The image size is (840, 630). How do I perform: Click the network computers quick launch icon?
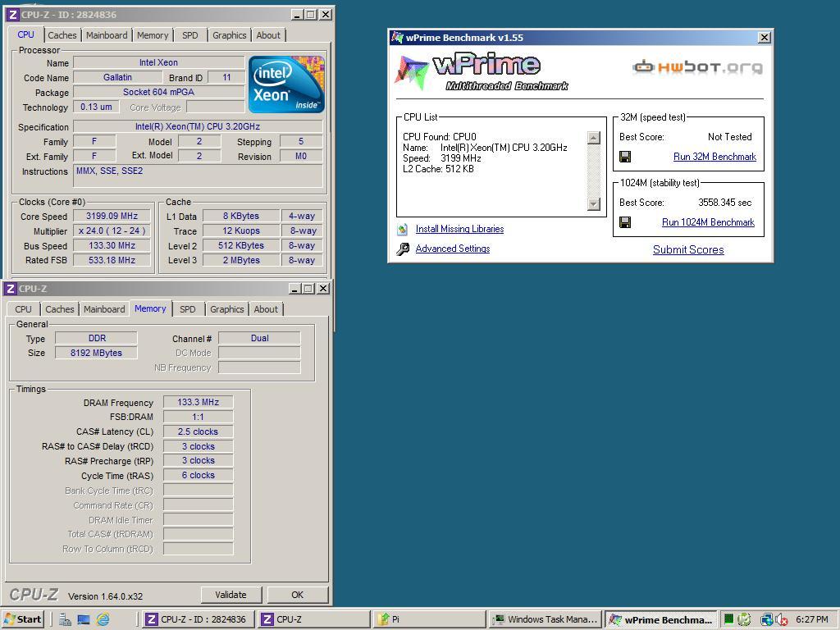coord(66,619)
